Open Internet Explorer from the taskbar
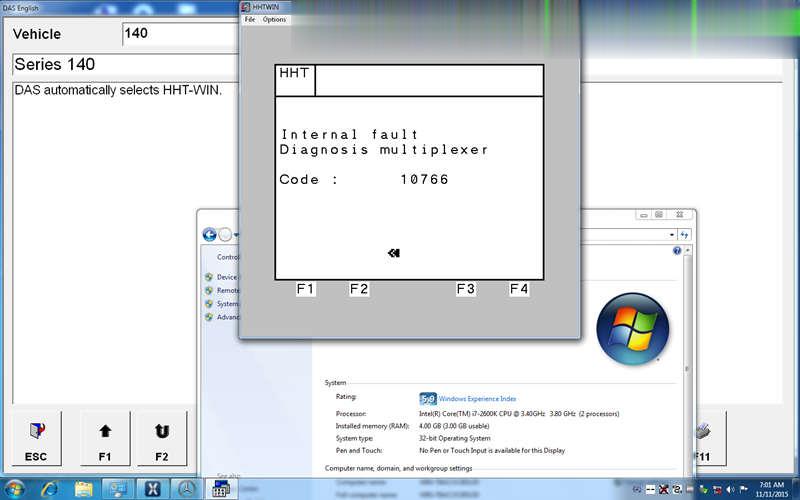The image size is (800, 500). [50, 489]
